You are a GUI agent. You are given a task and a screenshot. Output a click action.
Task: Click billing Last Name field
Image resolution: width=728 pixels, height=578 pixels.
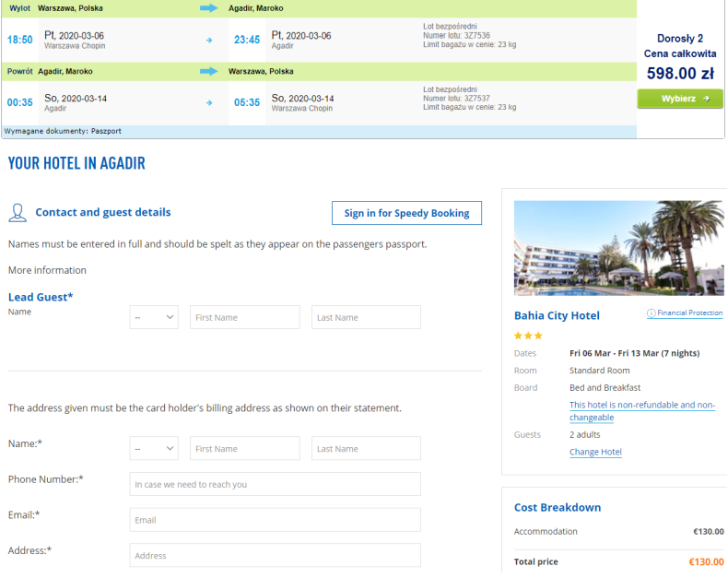pyautogui.click(x=367, y=448)
